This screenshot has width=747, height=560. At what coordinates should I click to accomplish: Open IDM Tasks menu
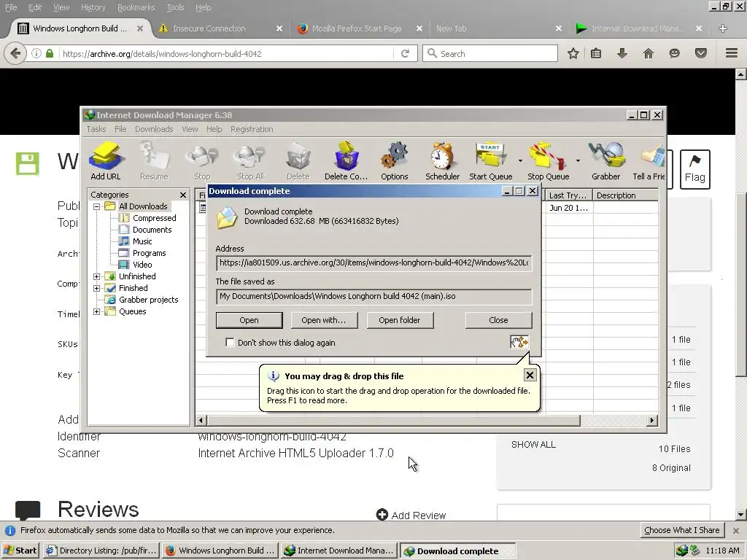[96, 129]
